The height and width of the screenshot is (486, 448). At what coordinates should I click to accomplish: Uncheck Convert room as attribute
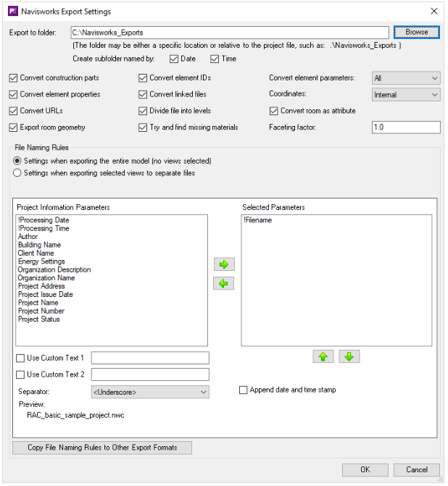273,111
